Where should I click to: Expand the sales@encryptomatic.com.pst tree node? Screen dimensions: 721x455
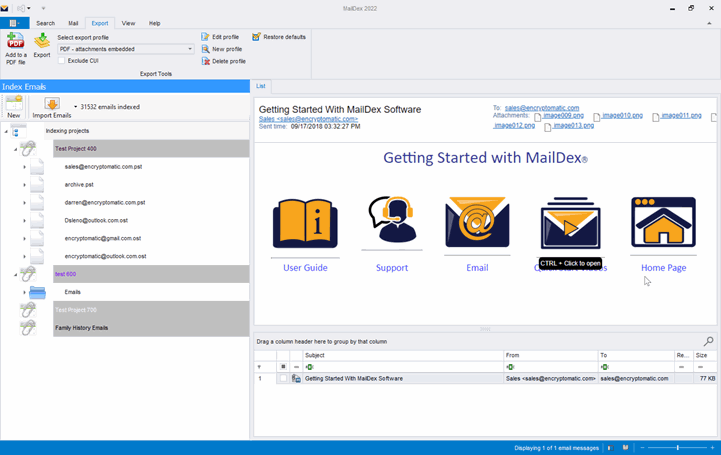(25, 167)
